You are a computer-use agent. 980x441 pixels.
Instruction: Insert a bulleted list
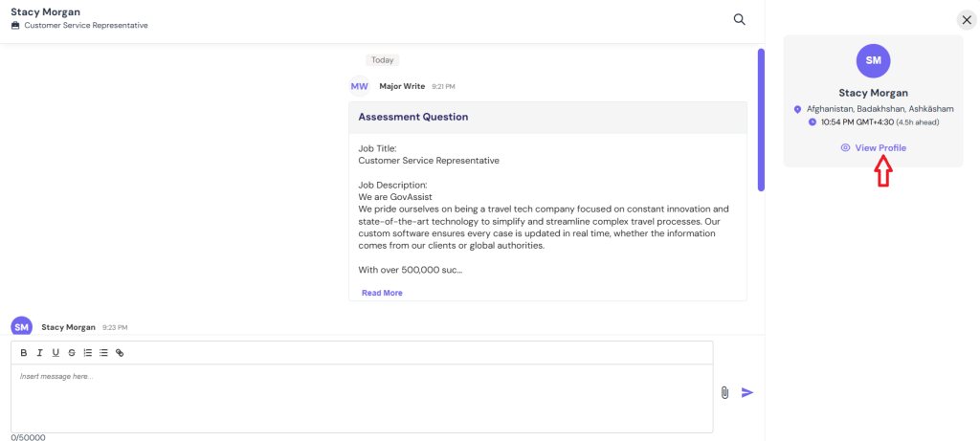click(x=103, y=353)
